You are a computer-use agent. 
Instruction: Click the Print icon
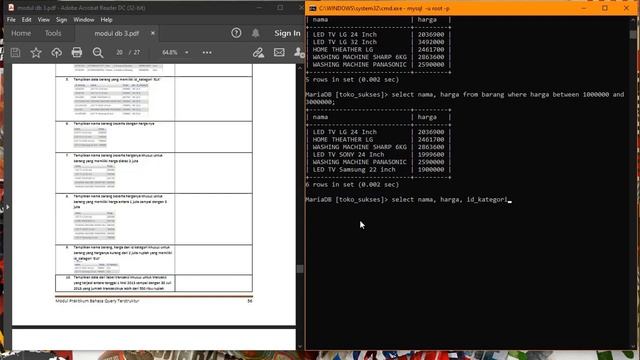click(x=77, y=52)
